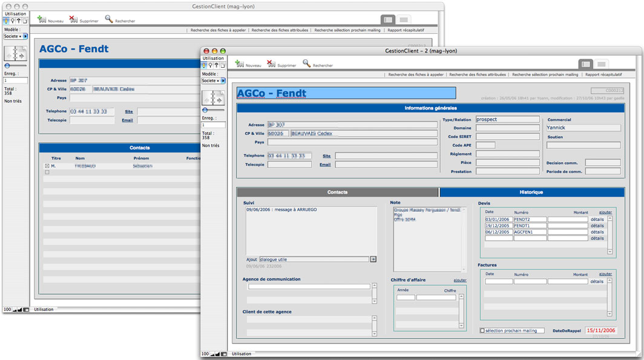Click the record slider knob in back window
This screenshot has width=644, height=360.
coord(7,66)
